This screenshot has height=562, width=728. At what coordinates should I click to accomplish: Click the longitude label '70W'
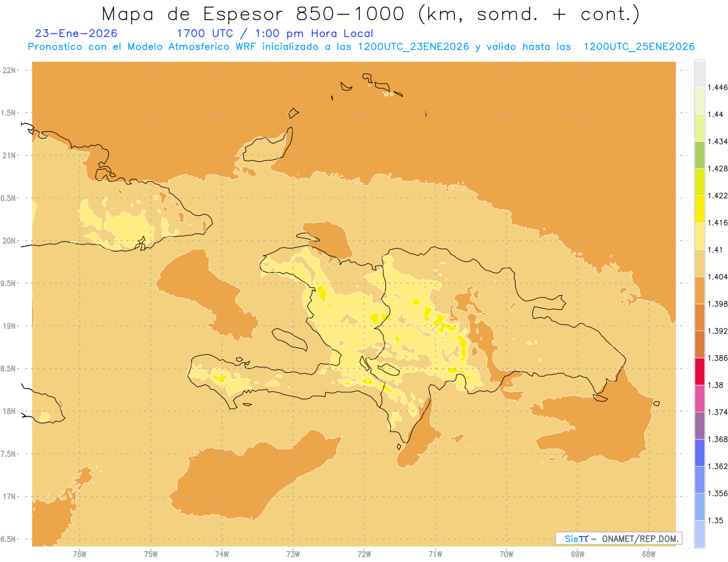507,554
